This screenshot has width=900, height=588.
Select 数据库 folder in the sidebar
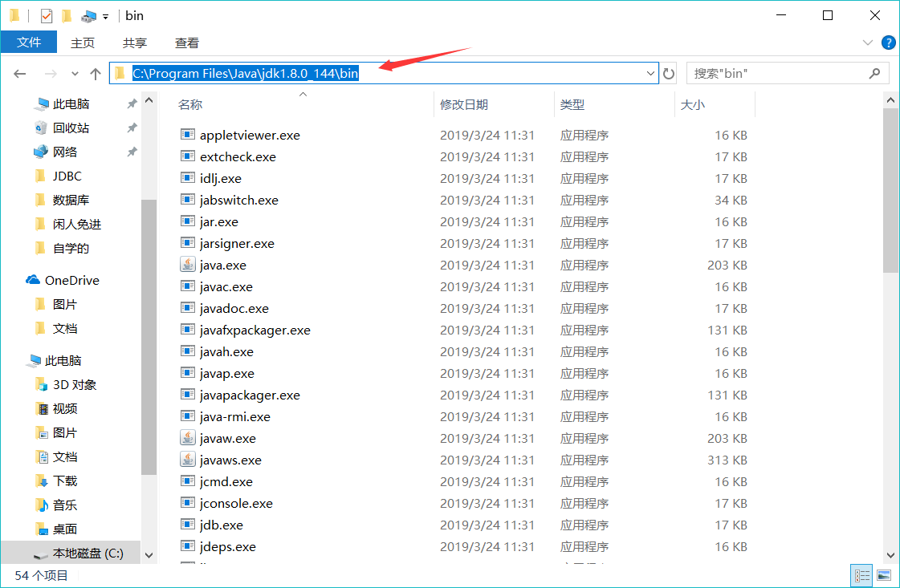coord(71,200)
